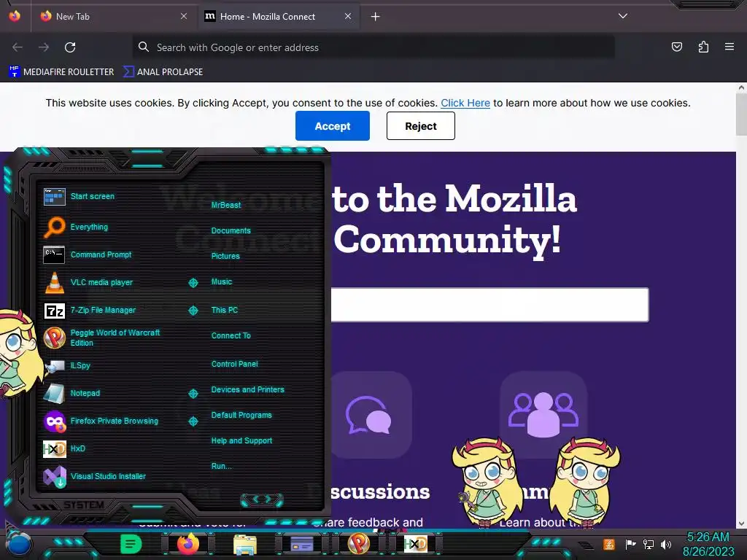Click the blue card app icon in the taskbar
747x560 pixels.
tap(301, 544)
